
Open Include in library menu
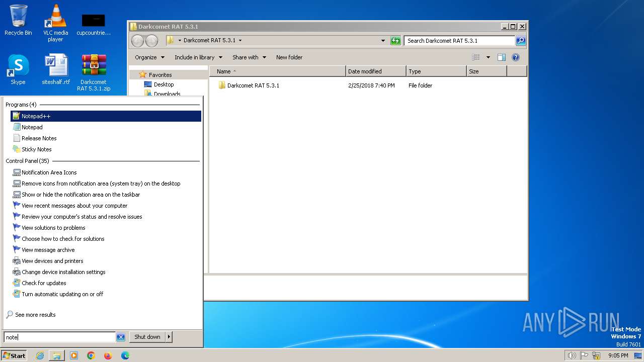tap(198, 57)
